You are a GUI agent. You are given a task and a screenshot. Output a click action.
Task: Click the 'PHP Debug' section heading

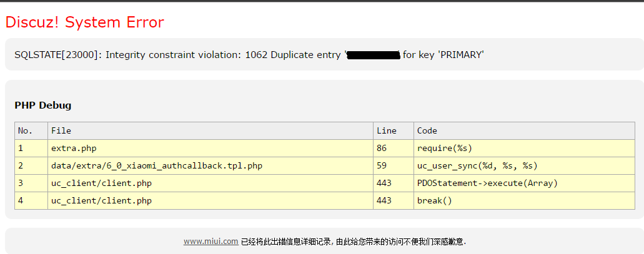pos(43,105)
